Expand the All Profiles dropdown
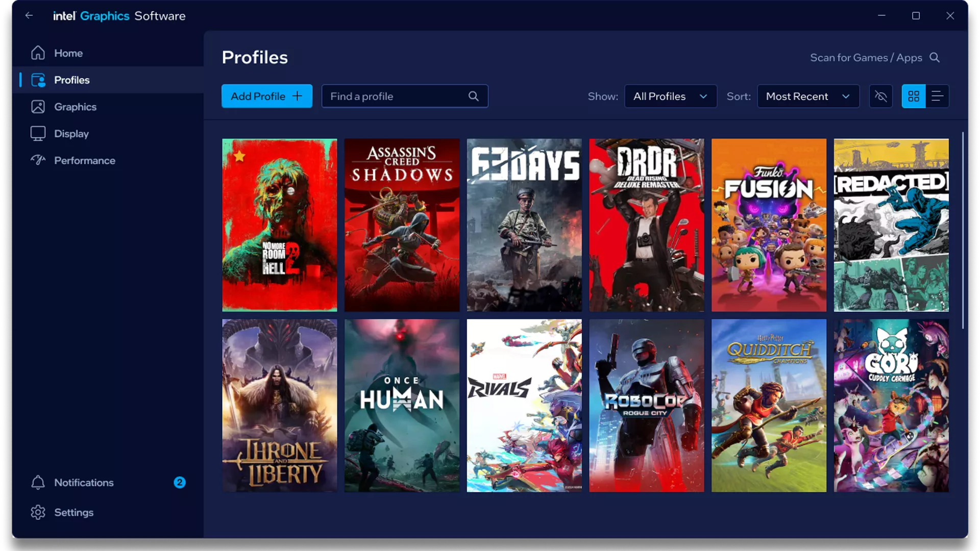980x551 pixels. pyautogui.click(x=670, y=96)
